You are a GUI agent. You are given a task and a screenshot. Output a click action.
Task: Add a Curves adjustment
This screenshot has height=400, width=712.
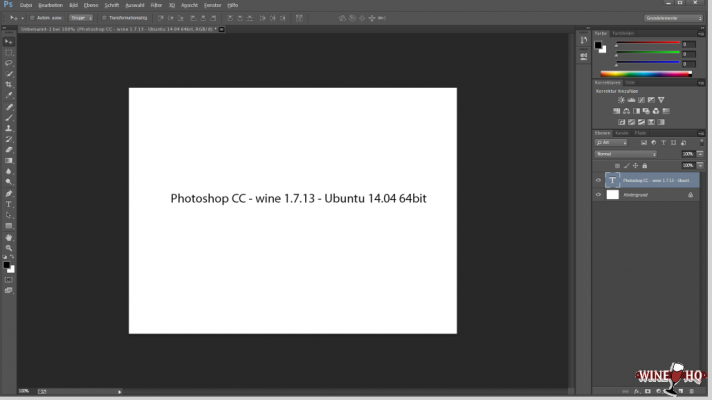(641, 100)
